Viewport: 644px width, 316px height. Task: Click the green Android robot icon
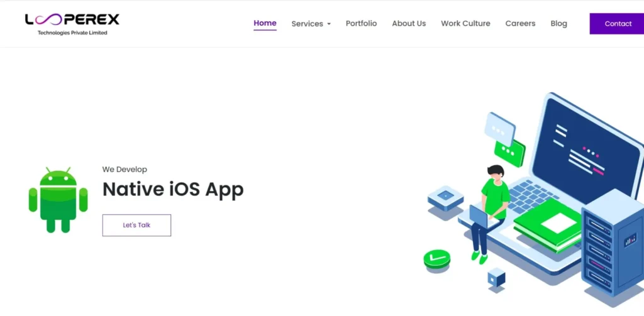[58, 200]
